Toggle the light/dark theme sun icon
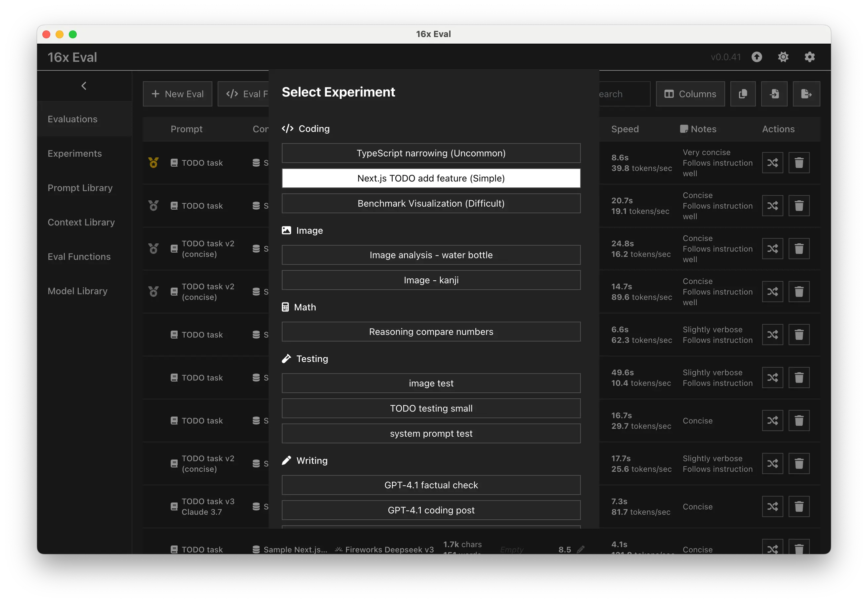The image size is (868, 603). coord(783,57)
